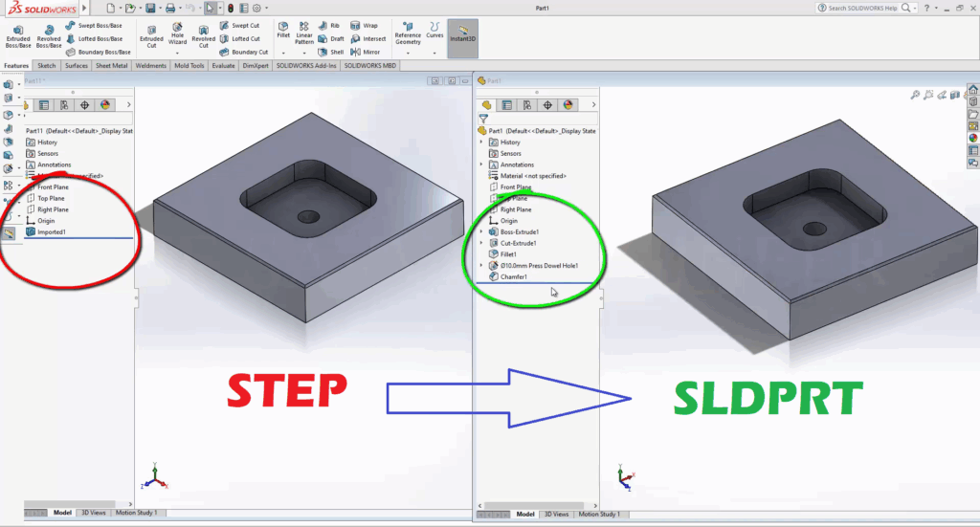The width and height of the screenshot is (980, 527).
Task: Click the Swept Boss/Base tool
Action: 99,26
